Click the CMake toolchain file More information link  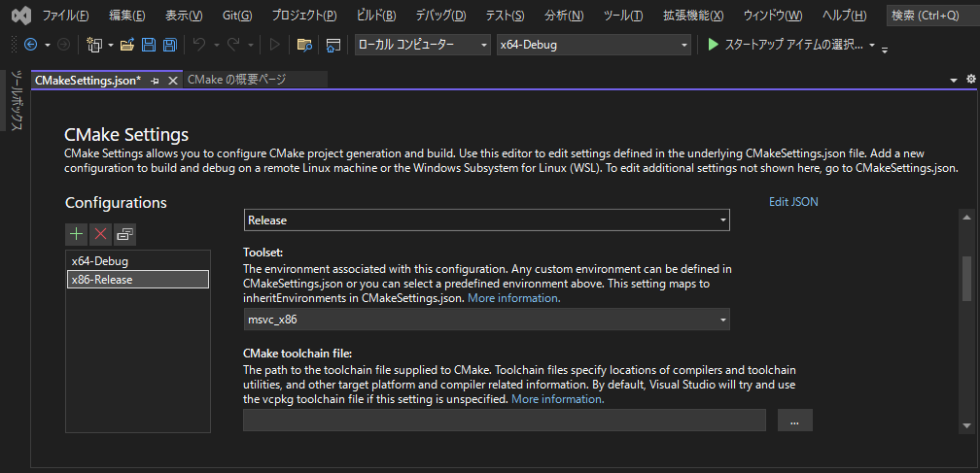[557, 399]
